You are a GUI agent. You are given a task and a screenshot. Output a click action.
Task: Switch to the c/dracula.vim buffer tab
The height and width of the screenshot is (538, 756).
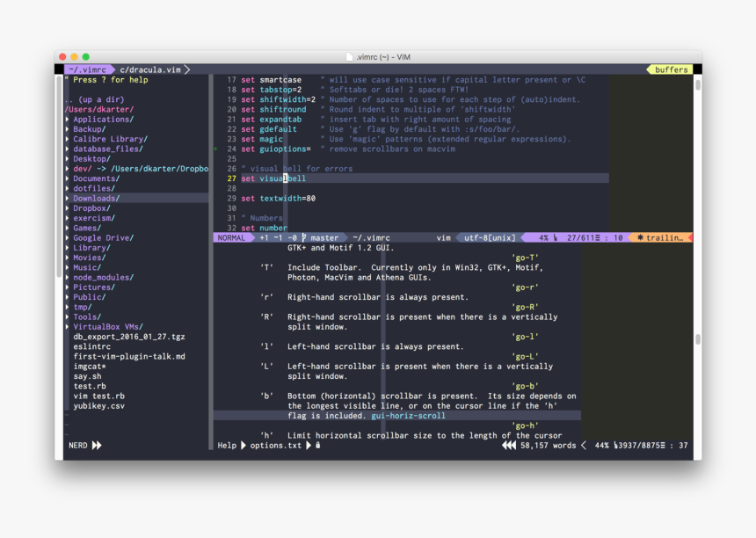point(150,70)
